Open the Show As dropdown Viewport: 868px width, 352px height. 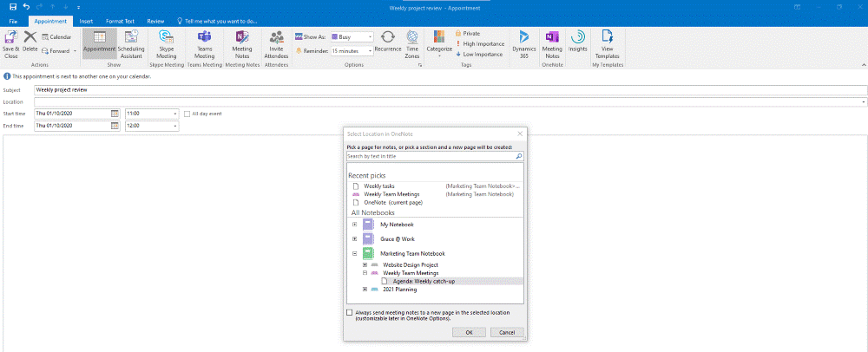(370, 37)
